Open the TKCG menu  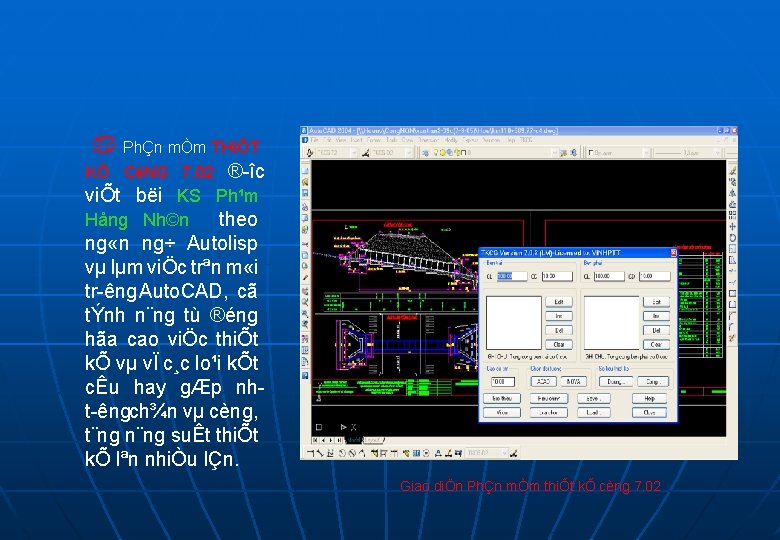526,140
